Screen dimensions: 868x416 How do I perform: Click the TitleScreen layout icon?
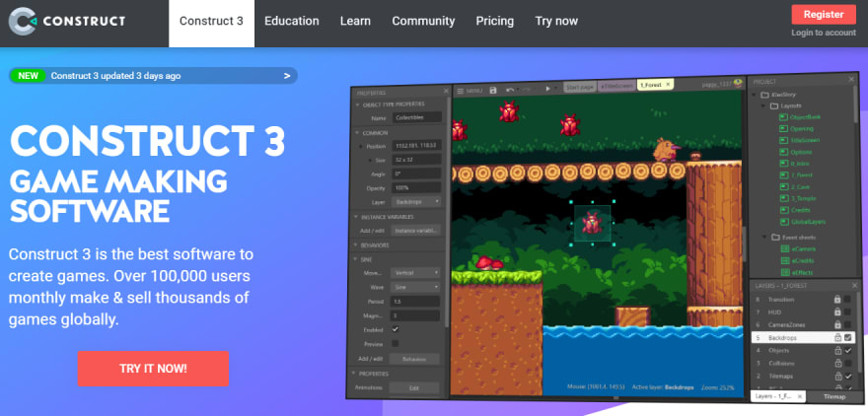coord(783,140)
